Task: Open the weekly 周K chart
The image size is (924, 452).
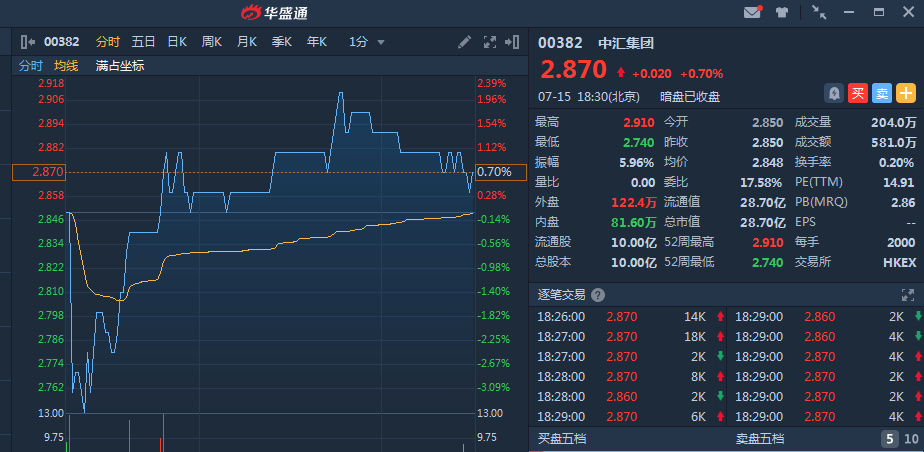Action: pos(212,42)
